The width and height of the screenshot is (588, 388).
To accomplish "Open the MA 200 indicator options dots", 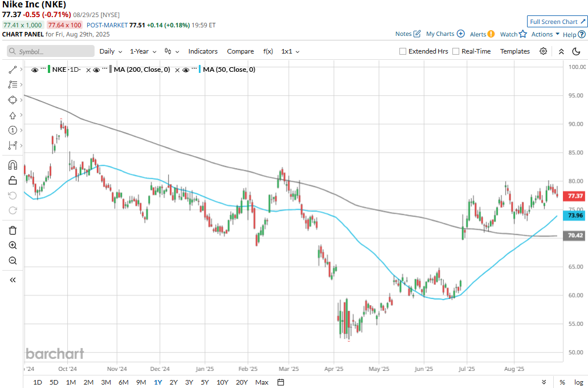I will click(x=105, y=68).
